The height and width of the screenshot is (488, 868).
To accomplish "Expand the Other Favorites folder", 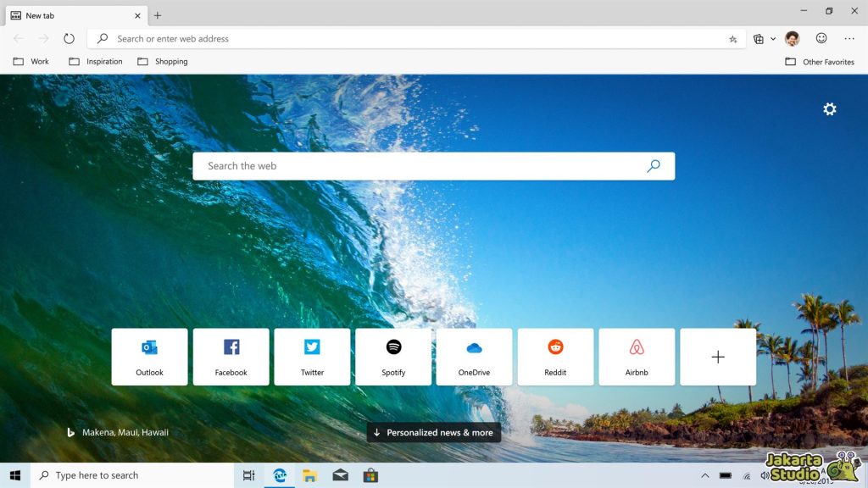I will pos(821,61).
